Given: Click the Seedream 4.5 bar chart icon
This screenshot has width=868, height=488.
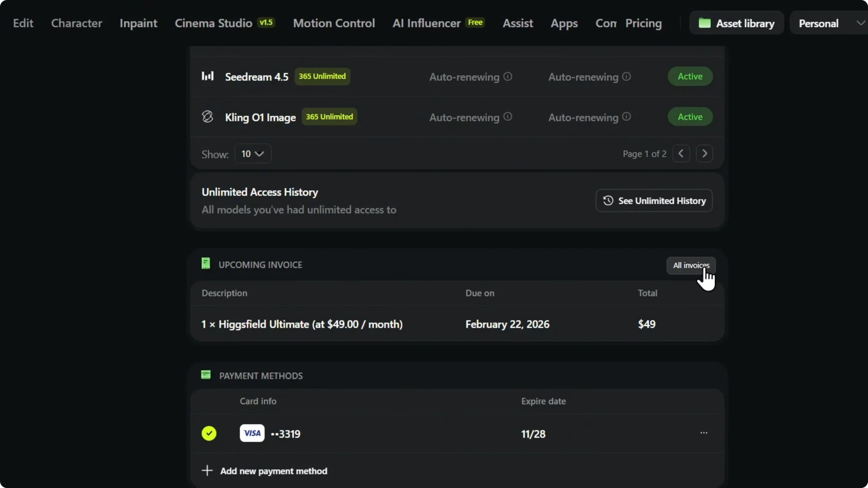Looking at the screenshot, I should [x=208, y=76].
